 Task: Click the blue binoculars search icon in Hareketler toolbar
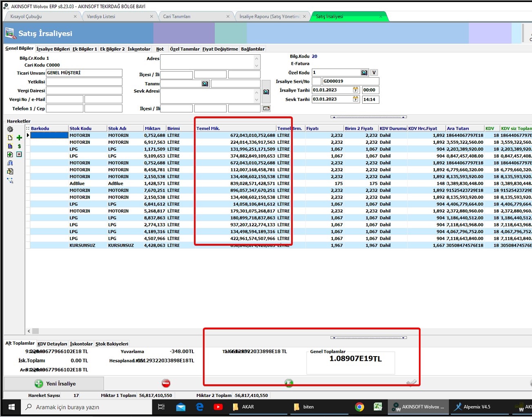[10, 163]
